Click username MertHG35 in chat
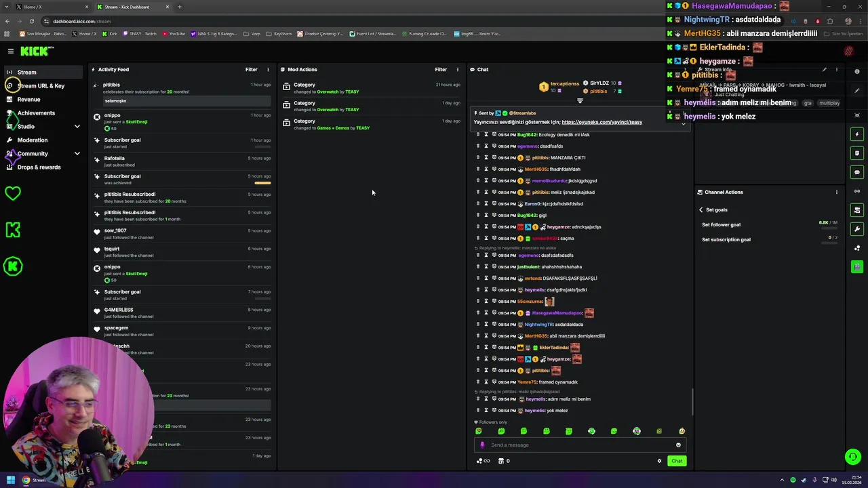The width and height of the screenshot is (868, 488). (x=536, y=169)
